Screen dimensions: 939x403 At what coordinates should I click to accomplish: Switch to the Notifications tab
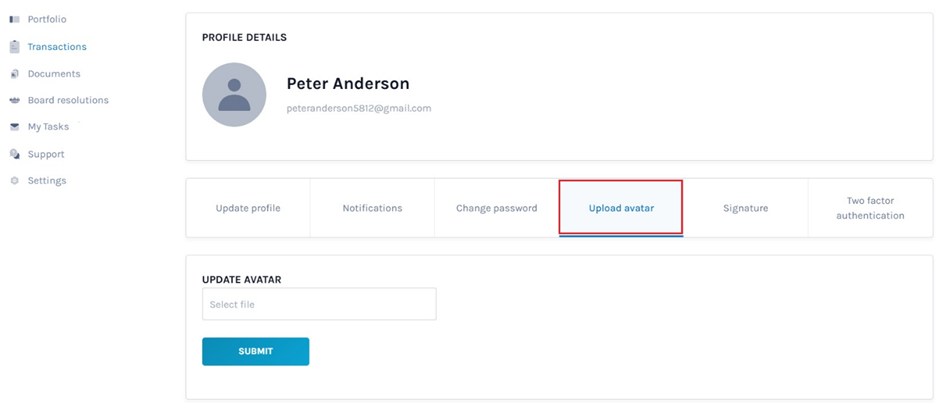click(372, 208)
